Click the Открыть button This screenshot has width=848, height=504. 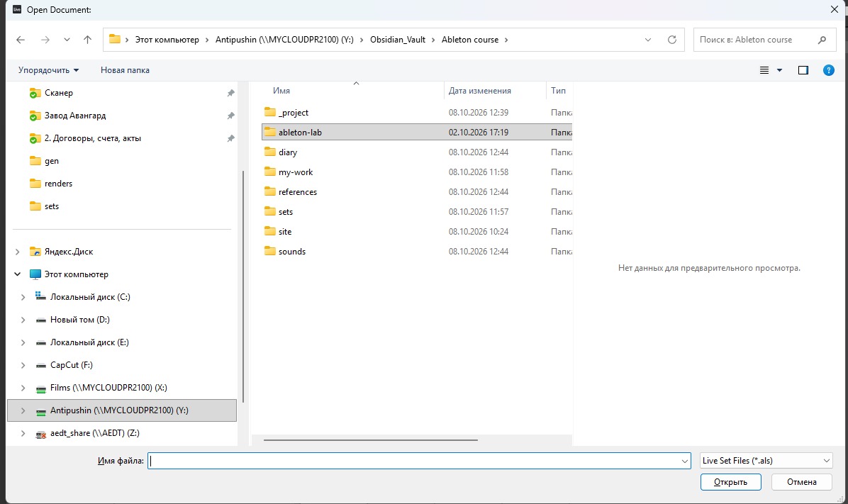[730, 482]
